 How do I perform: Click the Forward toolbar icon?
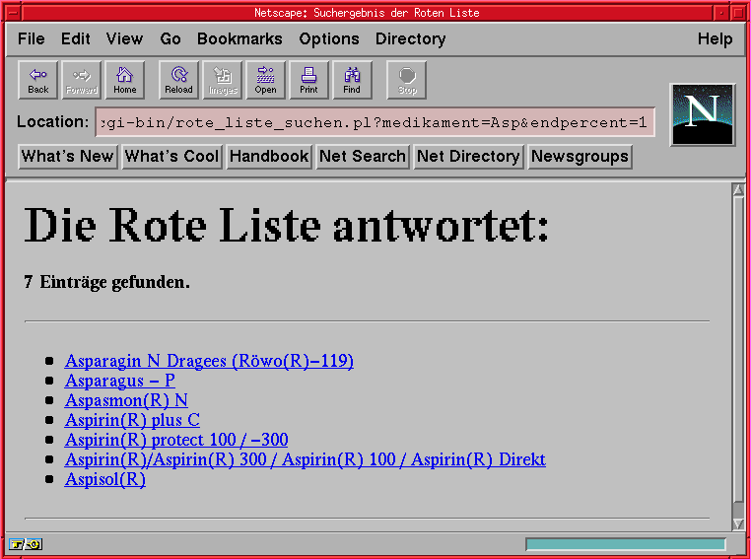[82, 80]
